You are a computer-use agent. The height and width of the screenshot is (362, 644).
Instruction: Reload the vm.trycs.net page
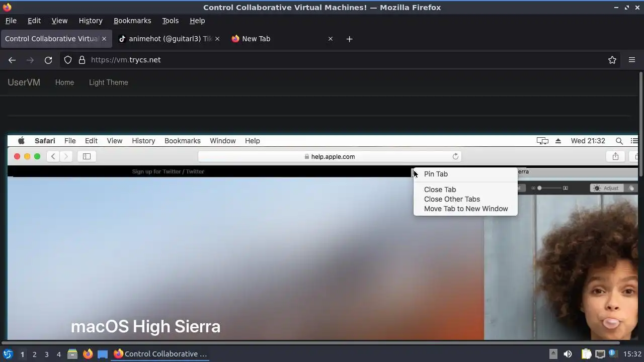pos(48,60)
